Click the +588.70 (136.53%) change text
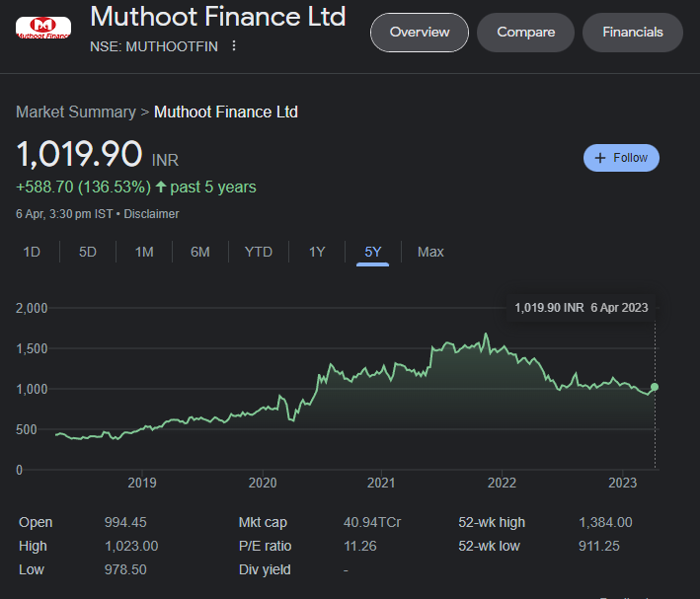Viewport: 700px width, 599px height. (x=84, y=187)
